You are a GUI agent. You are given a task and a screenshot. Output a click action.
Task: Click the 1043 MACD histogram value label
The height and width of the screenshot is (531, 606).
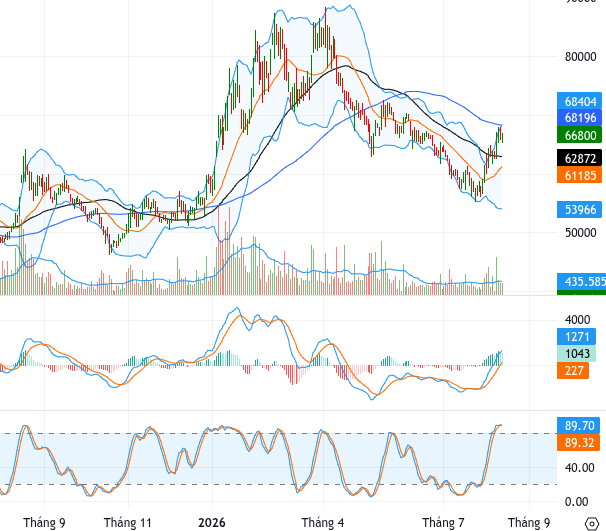tap(576, 353)
